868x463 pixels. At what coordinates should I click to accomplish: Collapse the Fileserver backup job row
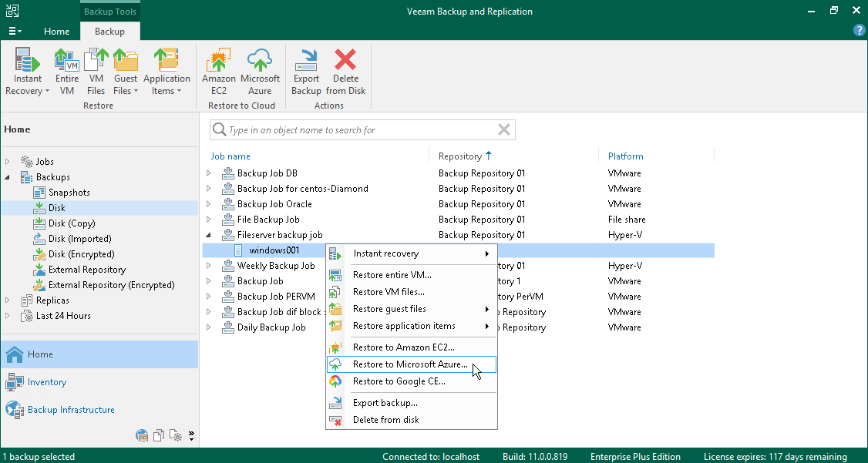click(208, 235)
